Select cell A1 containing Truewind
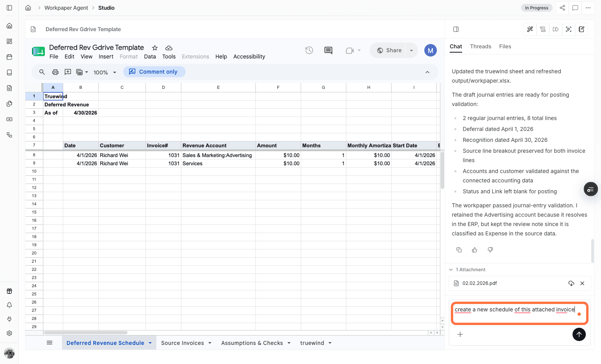 pos(53,96)
